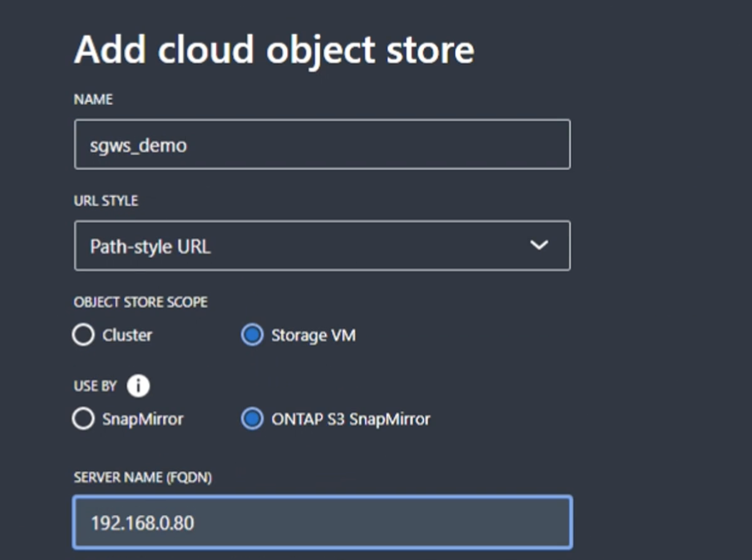
Task: Click the OBJECT STORE SCOPE label
Action: coord(140,302)
